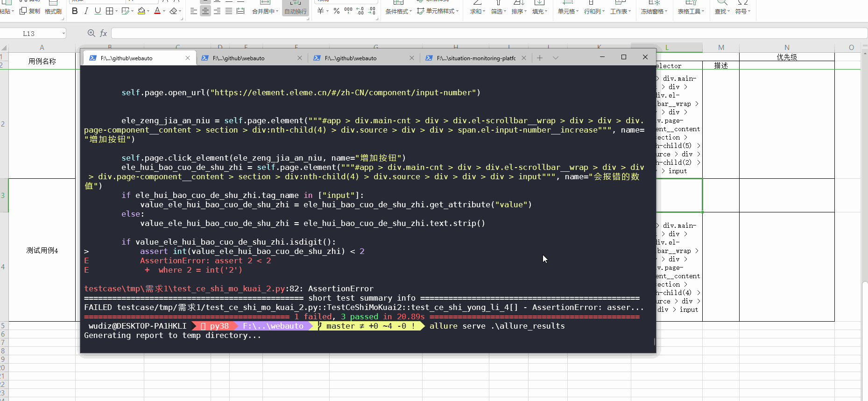Apply thousands separator format

(348, 11)
